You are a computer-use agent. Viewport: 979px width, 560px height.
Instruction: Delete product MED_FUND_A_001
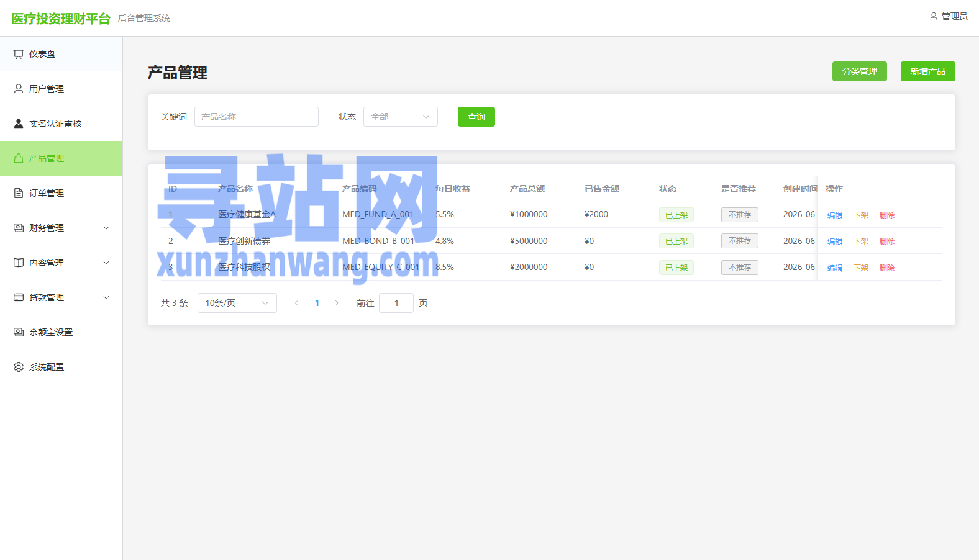[887, 215]
